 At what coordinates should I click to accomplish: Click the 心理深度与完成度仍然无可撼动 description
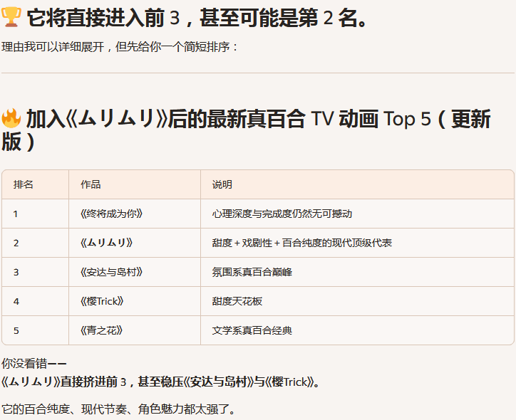point(282,214)
